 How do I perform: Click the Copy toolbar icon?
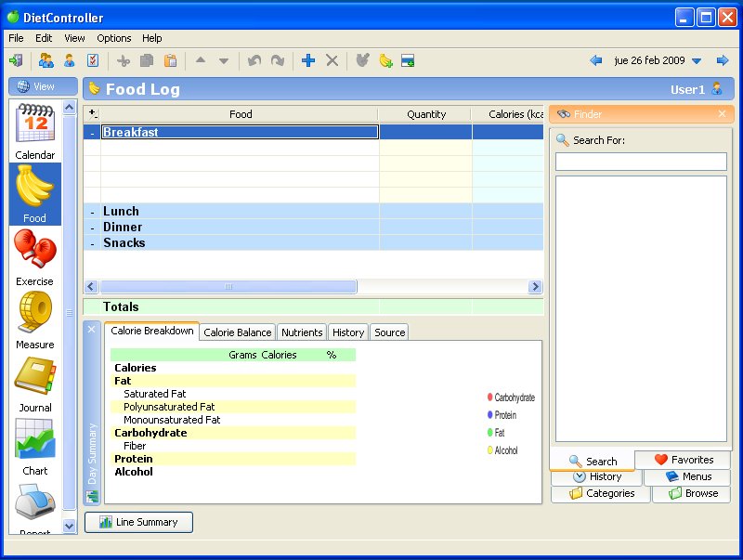coord(147,60)
